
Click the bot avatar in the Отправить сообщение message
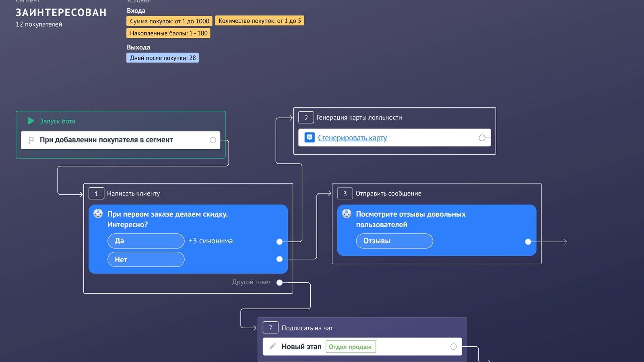[347, 214]
